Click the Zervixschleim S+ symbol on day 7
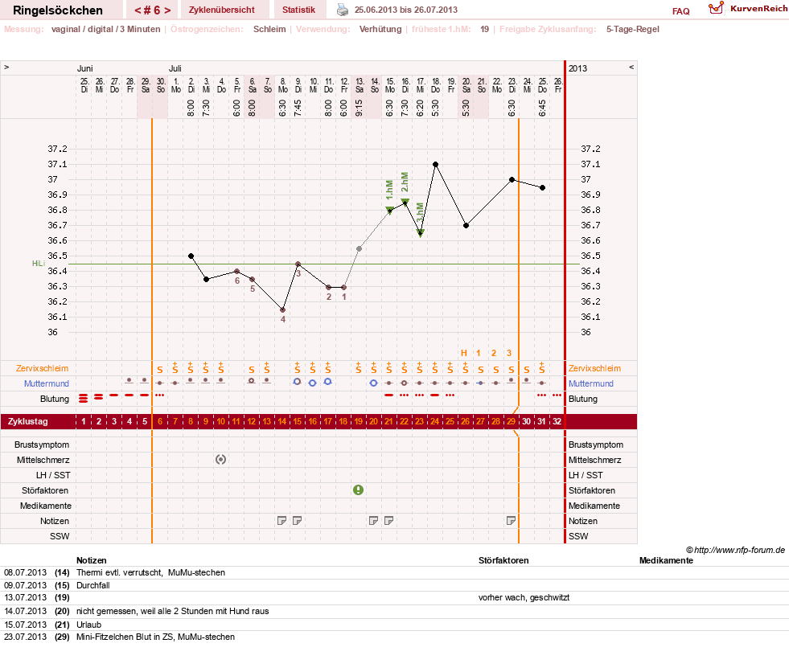Image resolution: width=789 pixels, height=672 pixels. pyautogui.click(x=175, y=367)
